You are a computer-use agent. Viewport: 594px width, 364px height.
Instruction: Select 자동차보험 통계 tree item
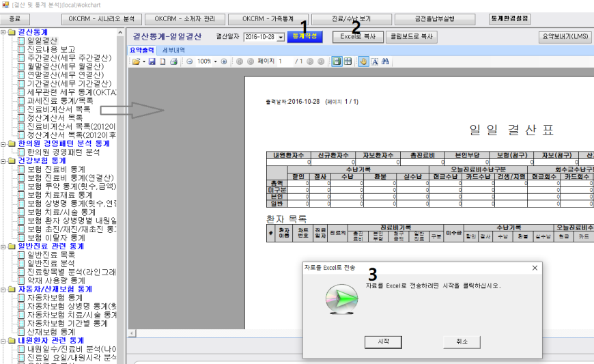(55, 298)
